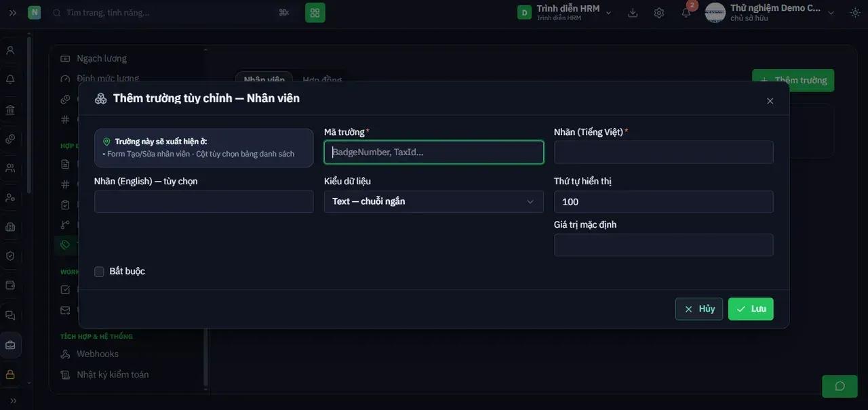This screenshot has height=410, width=868.
Task: Click the Thêm trường button
Action: coord(793,80)
